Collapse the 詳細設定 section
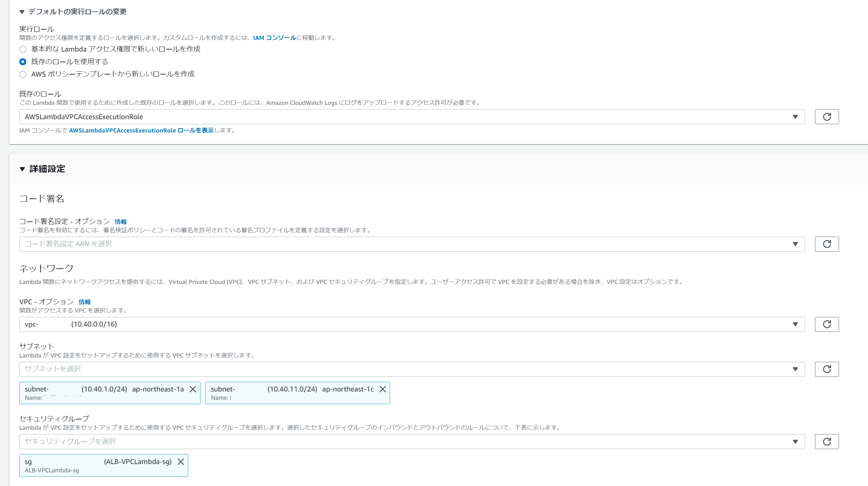868x486 pixels. click(x=22, y=169)
